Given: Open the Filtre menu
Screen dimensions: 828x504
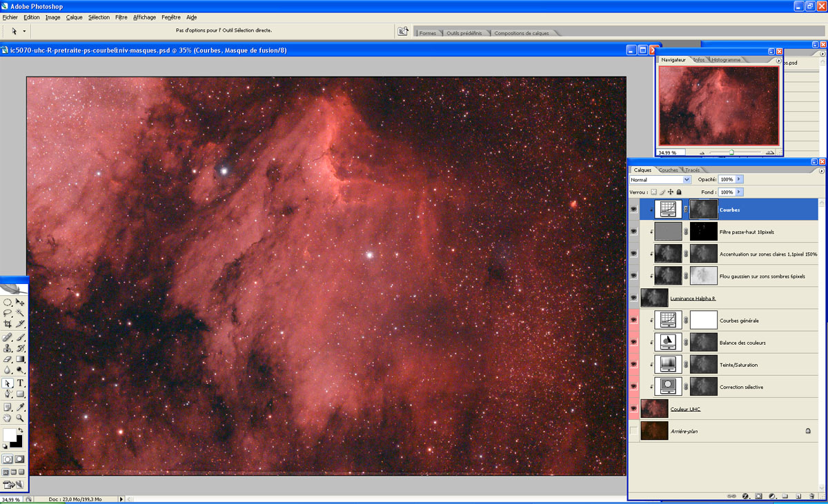Looking at the screenshot, I should 121,17.
